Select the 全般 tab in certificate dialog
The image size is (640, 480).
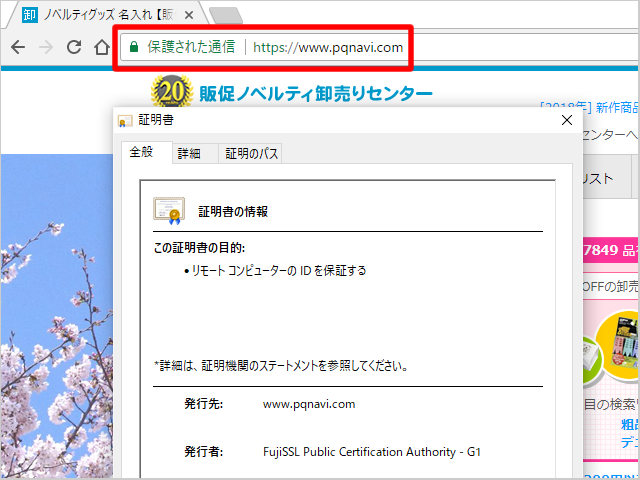click(142, 153)
